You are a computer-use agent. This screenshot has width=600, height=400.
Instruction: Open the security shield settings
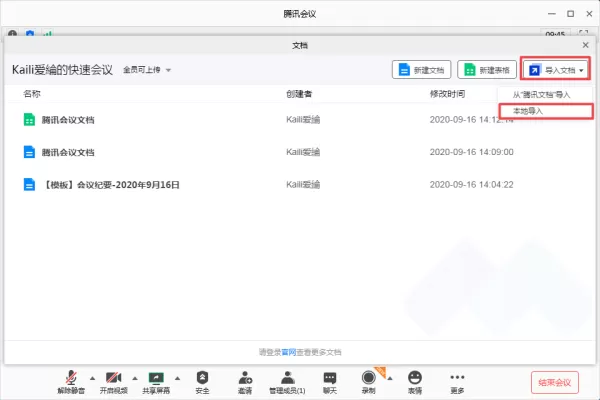(202, 382)
